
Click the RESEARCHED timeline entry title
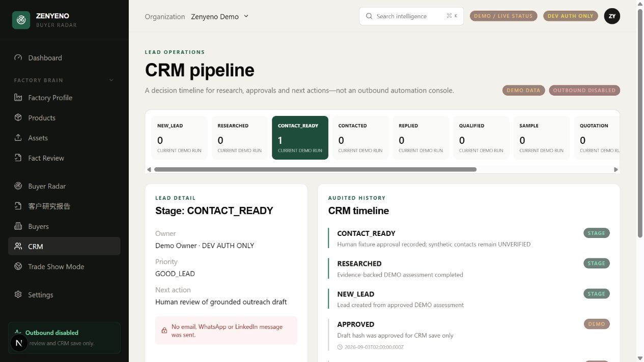359,263
